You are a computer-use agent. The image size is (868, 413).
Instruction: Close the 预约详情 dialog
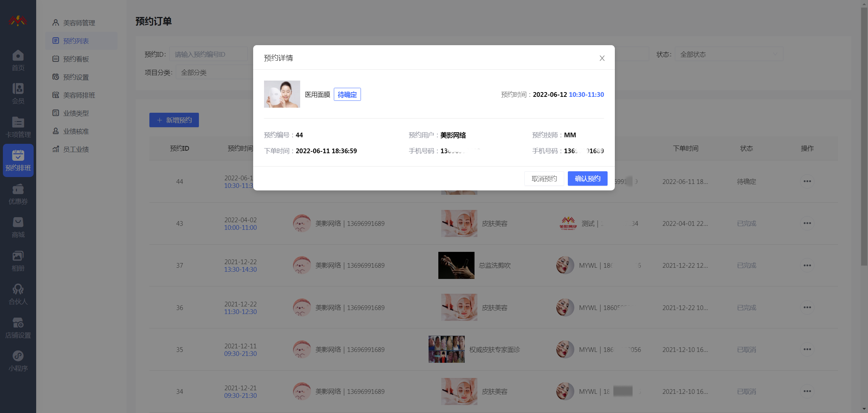click(x=602, y=58)
